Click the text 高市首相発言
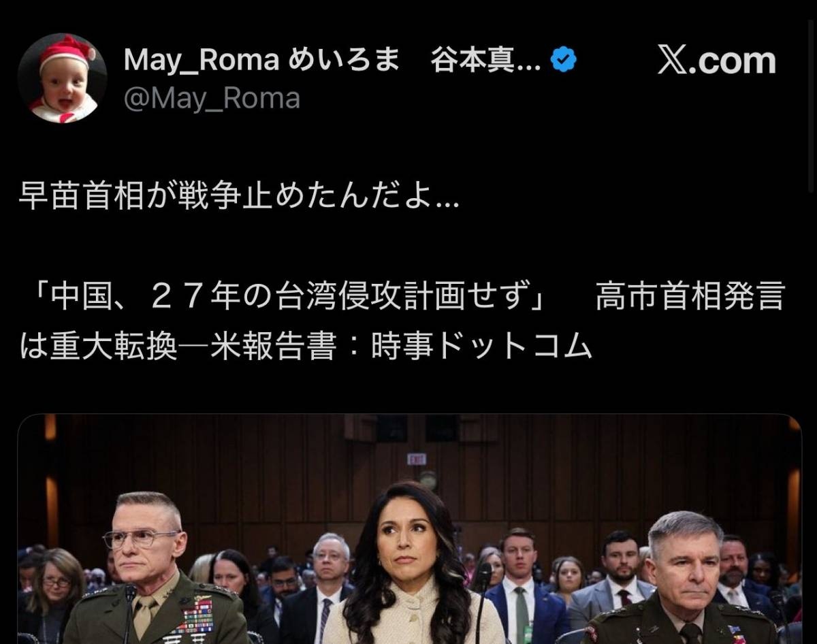This screenshot has height=644, width=817. coord(690,297)
